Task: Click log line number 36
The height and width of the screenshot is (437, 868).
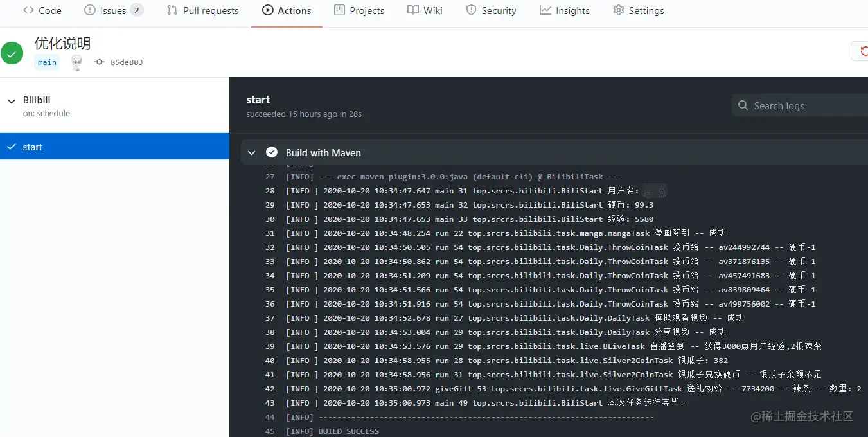Action: [270, 304]
